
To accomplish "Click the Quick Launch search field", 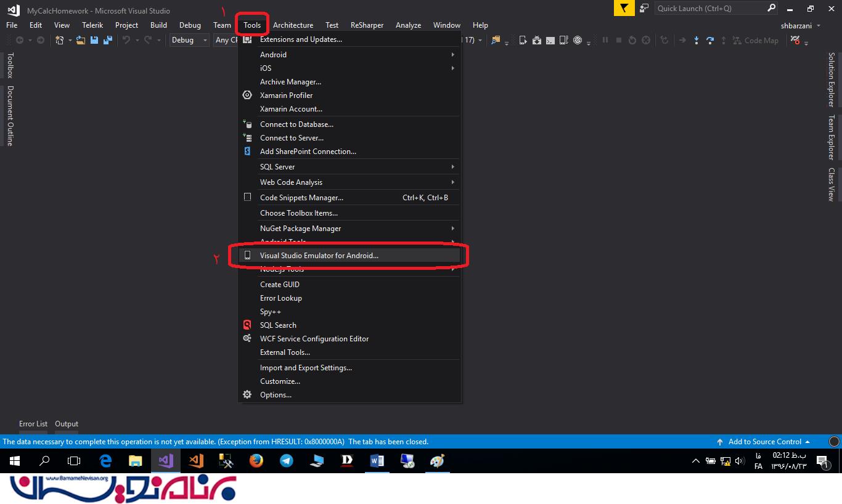I will tap(710, 8).
